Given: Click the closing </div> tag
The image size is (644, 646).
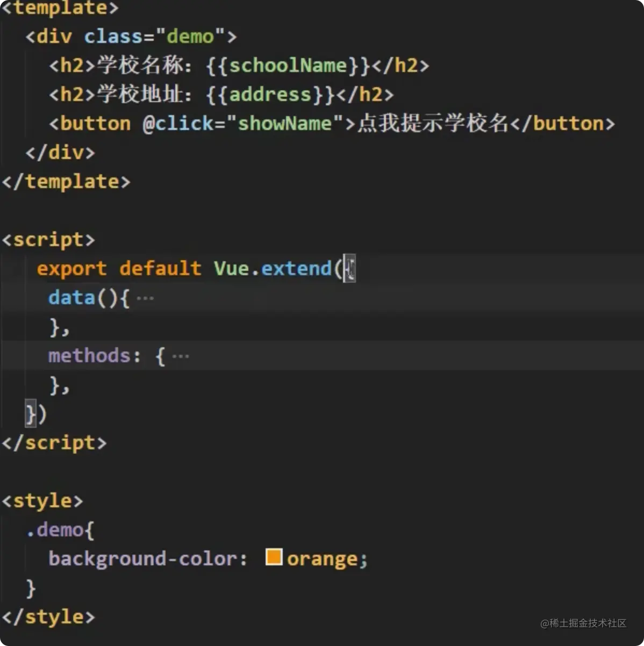Looking at the screenshot, I should 60,153.
